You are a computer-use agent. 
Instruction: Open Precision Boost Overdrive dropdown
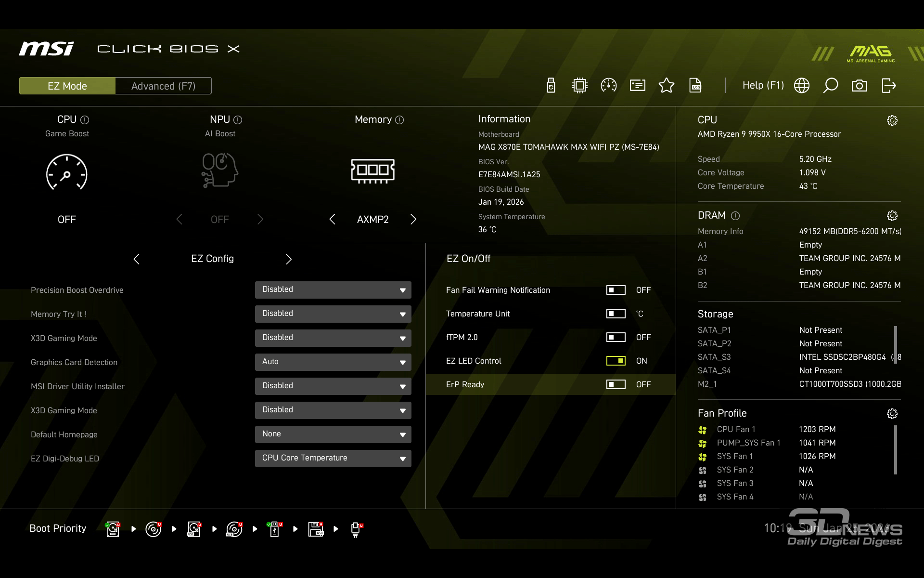(x=333, y=290)
